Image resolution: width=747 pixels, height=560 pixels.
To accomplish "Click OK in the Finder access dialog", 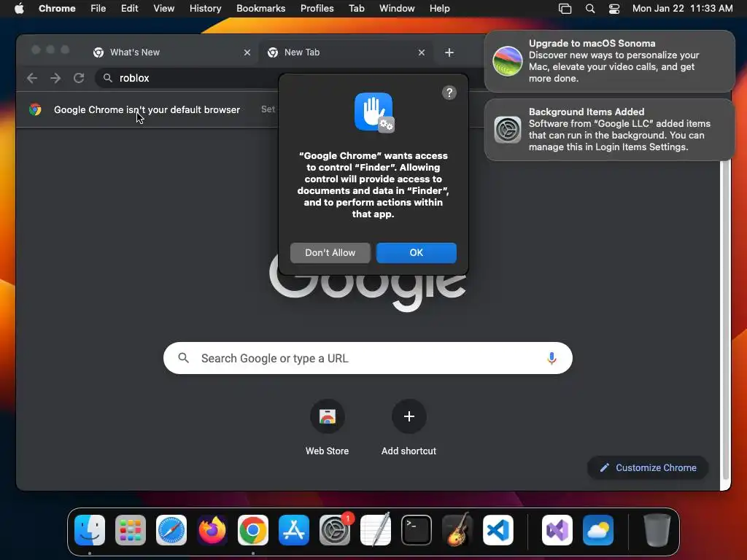I will point(417,253).
